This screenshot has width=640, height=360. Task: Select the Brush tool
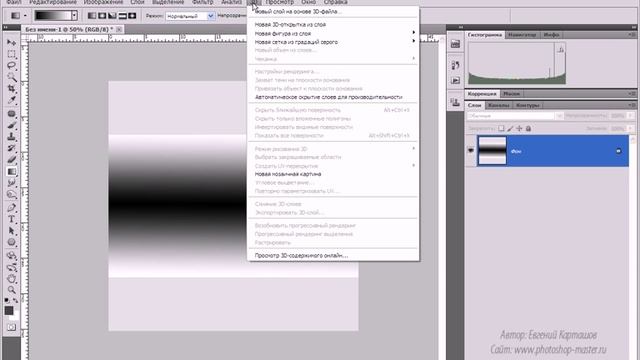click(x=11, y=125)
